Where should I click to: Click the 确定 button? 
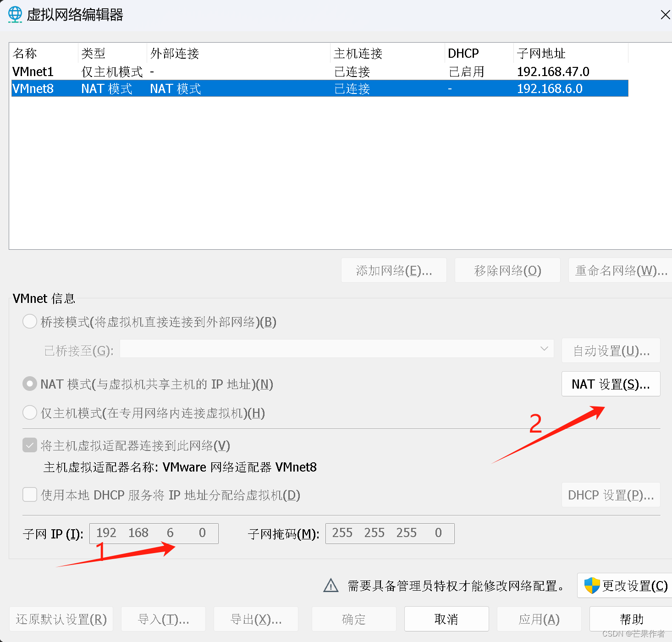[x=354, y=619]
